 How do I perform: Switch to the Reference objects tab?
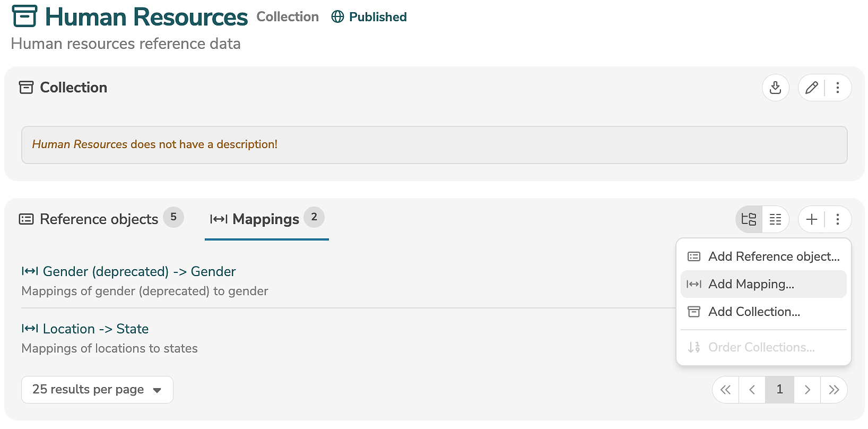point(99,219)
